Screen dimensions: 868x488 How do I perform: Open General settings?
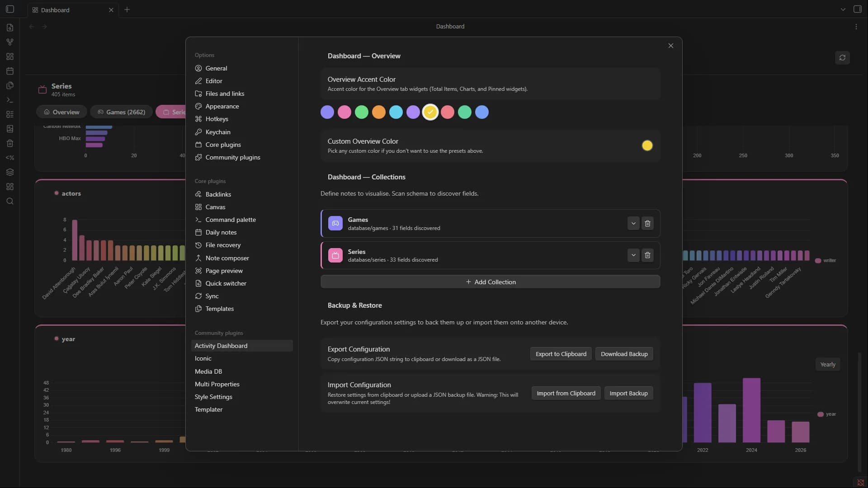pos(242,68)
